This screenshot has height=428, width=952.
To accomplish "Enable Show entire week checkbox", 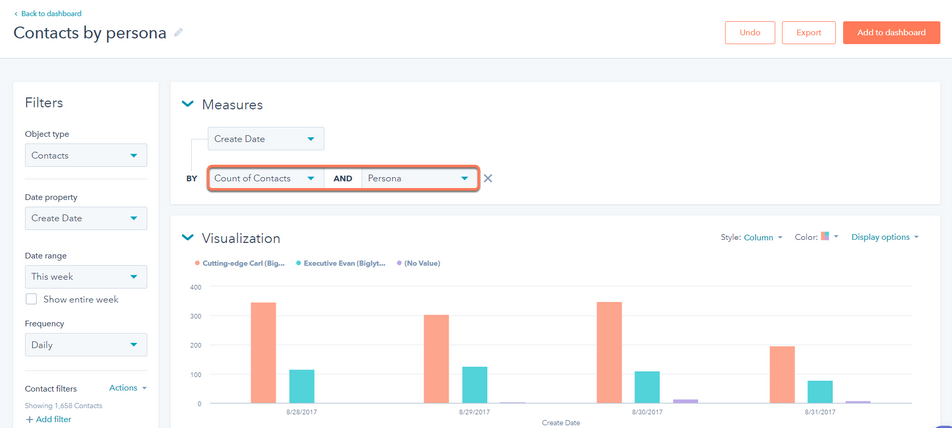I will tap(30, 299).
